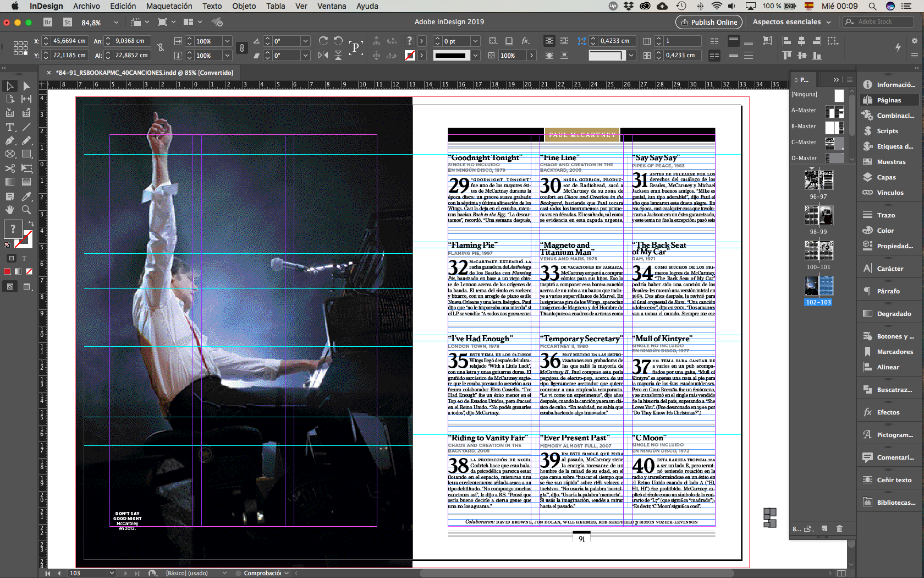Click the Rotate 90° clockwise icon
This screenshot has height=578, width=924.
[323, 41]
